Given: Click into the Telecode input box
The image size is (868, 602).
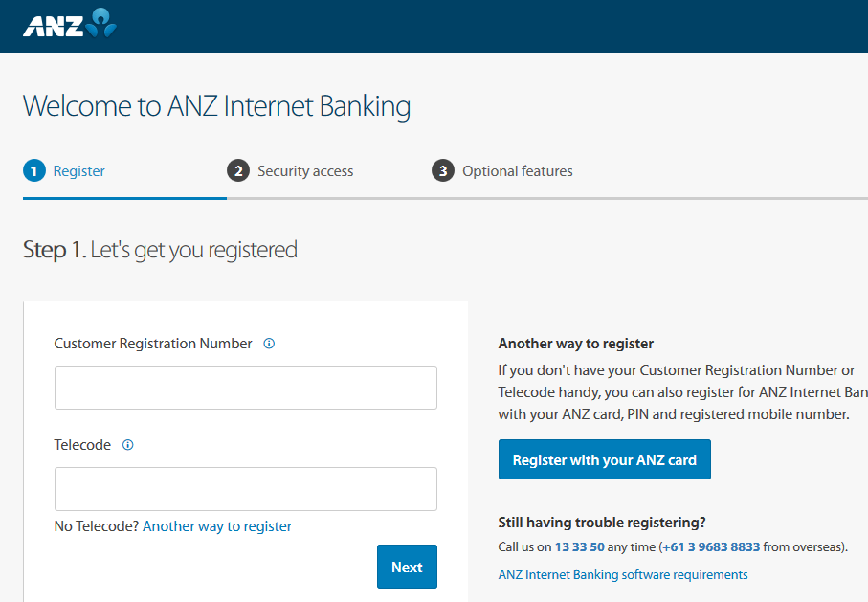Looking at the screenshot, I should pos(246,489).
